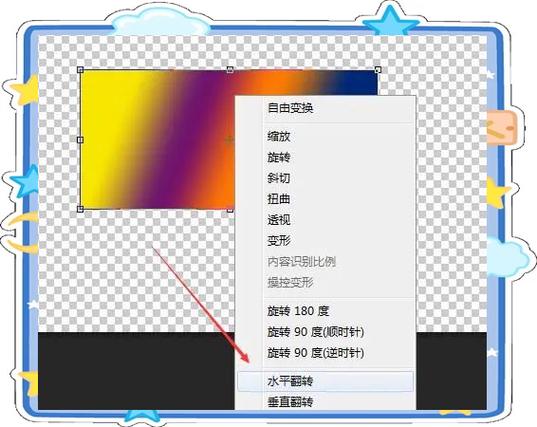Choose 自由变换 from the context menu
This screenshot has width=537, height=427.
[x=325, y=108]
